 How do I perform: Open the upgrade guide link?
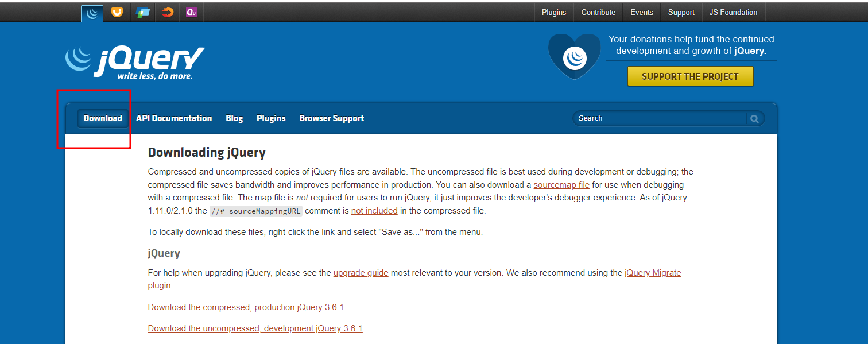point(361,273)
